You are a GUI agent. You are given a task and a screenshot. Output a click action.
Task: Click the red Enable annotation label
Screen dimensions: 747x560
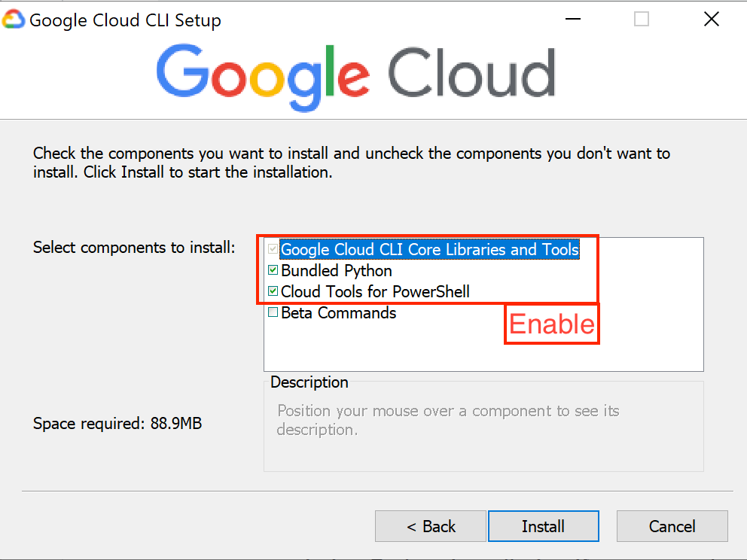point(551,324)
